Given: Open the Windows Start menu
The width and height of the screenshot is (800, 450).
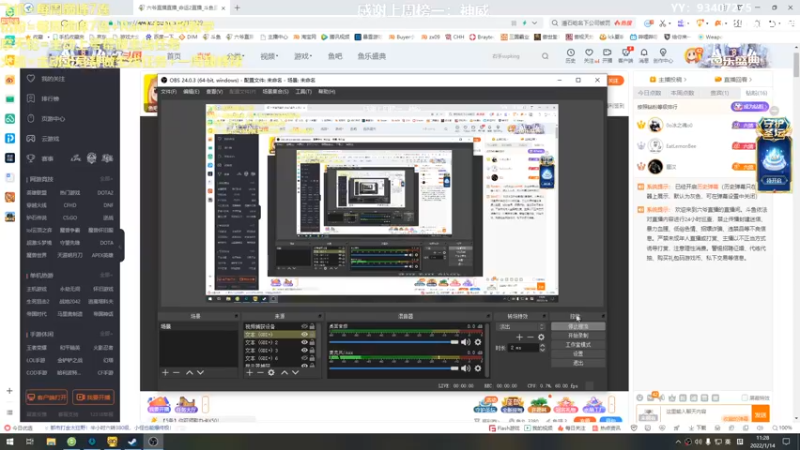Looking at the screenshot, I should 10,441.
